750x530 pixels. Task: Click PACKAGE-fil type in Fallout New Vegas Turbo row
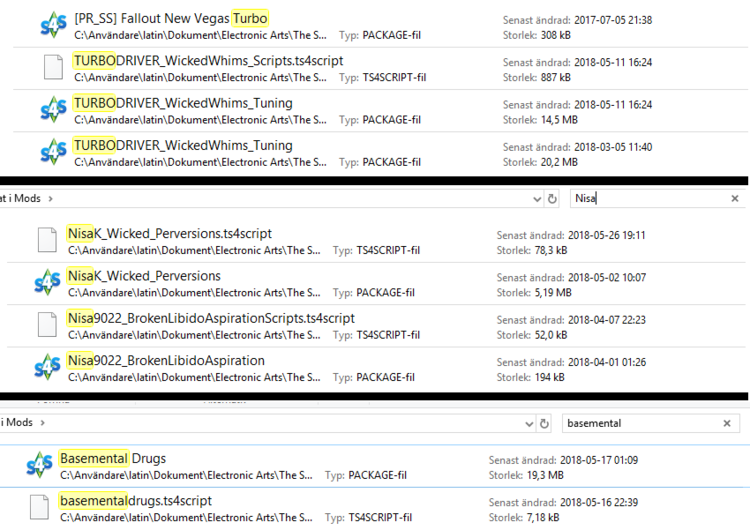coord(392,35)
